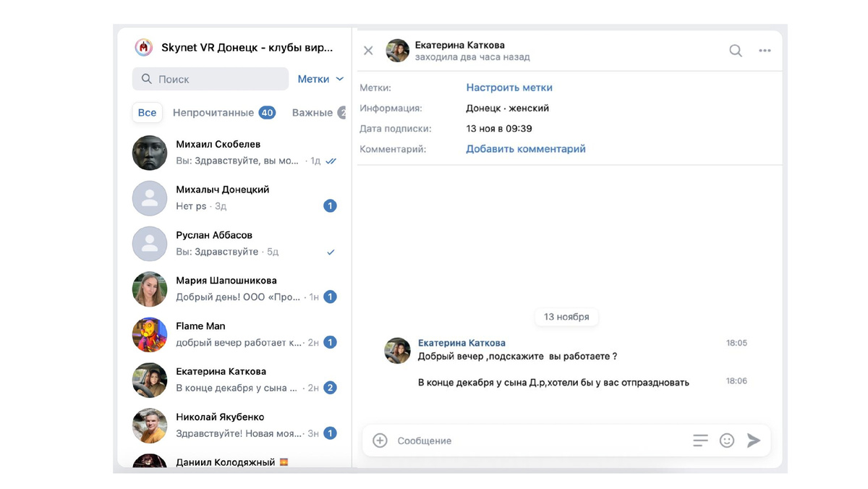Click message 'Добрый вечер ,подскажите вы работаете ?'
This screenshot has width=868, height=489.
click(x=517, y=357)
